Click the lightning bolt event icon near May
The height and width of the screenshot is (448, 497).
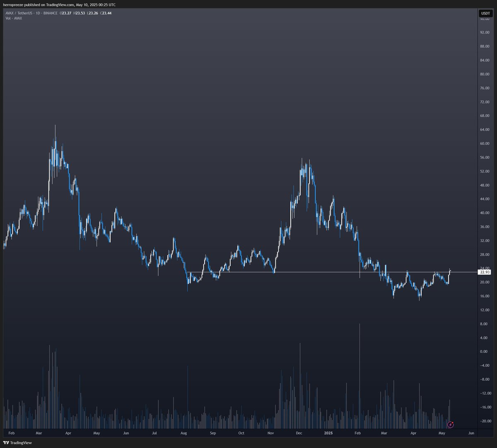pyautogui.click(x=451, y=424)
